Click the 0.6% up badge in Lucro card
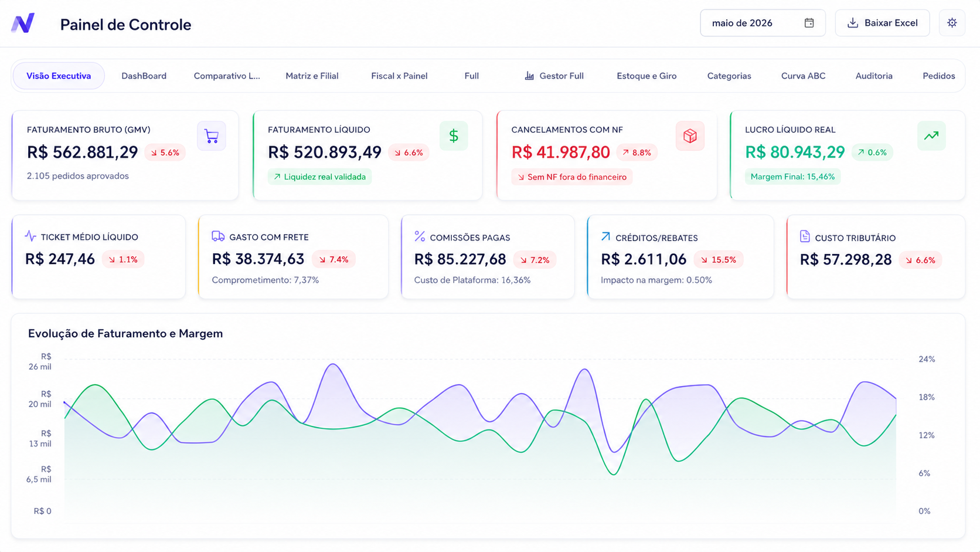The image size is (980, 552). click(x=872, y=153)
